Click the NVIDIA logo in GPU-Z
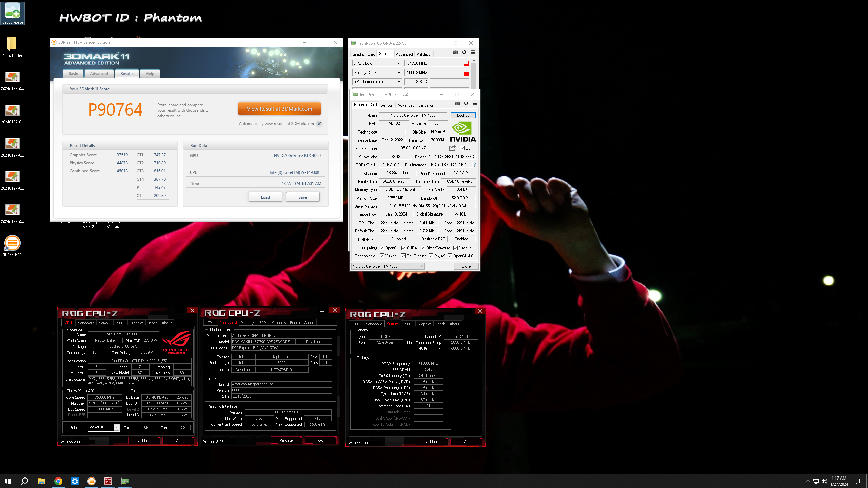This screenshot has height=488, width=868. coord(463,132)
